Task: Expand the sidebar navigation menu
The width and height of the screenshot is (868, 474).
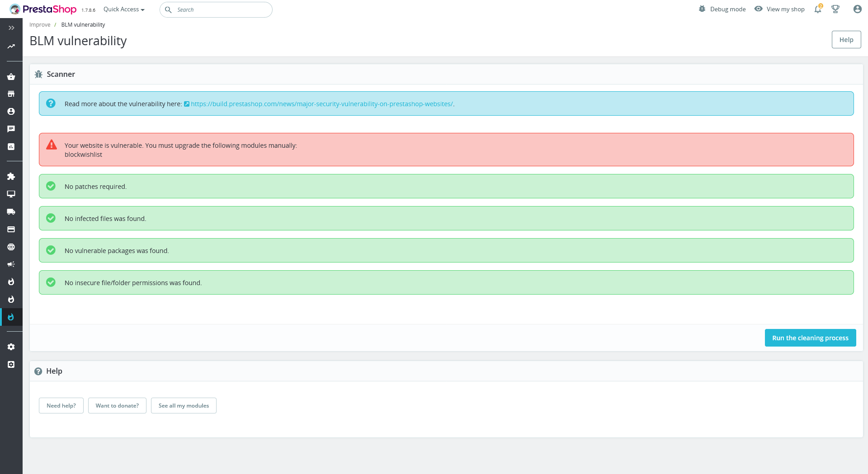Action: [x=11, y=28]
